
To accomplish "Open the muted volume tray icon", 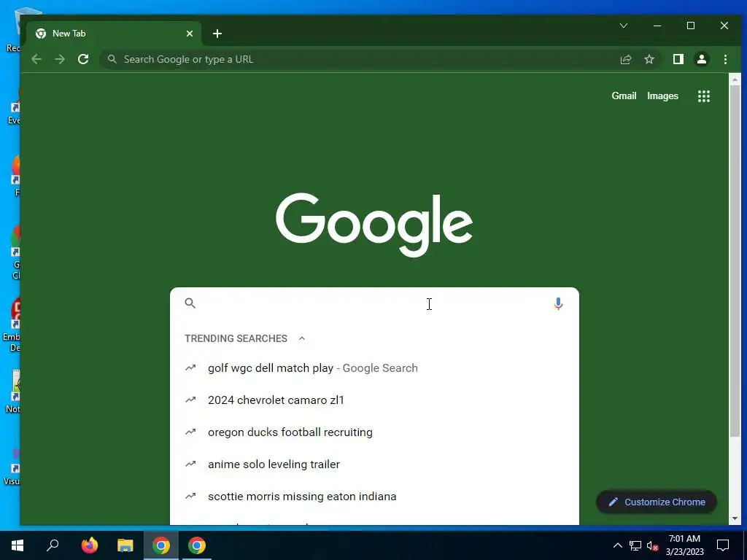I will [653, 545].
